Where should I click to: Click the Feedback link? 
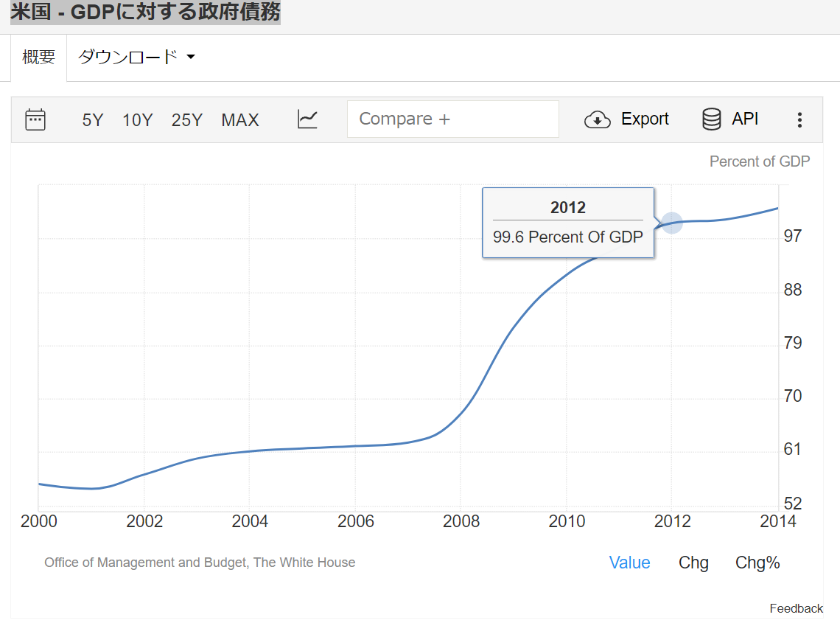click(x=796, y=608)
